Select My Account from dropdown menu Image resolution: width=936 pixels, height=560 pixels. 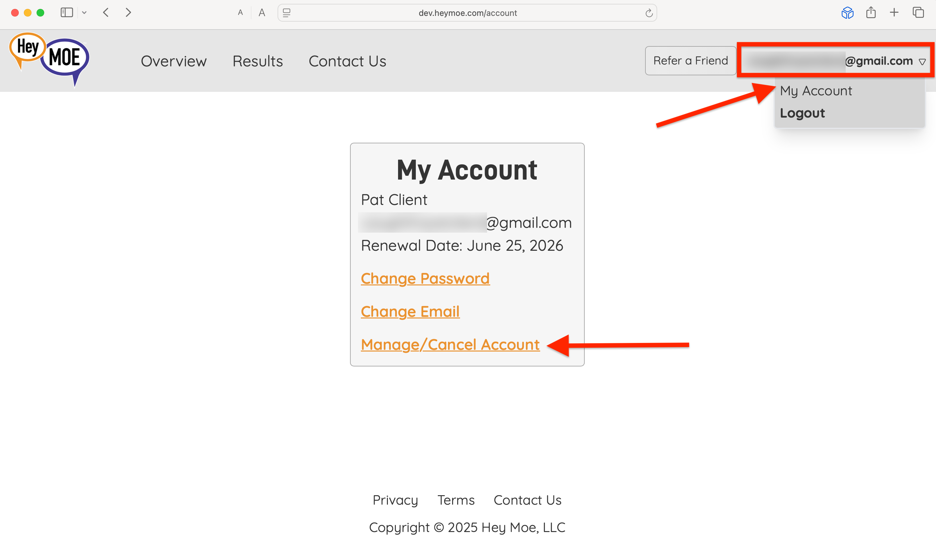[816, 91]
